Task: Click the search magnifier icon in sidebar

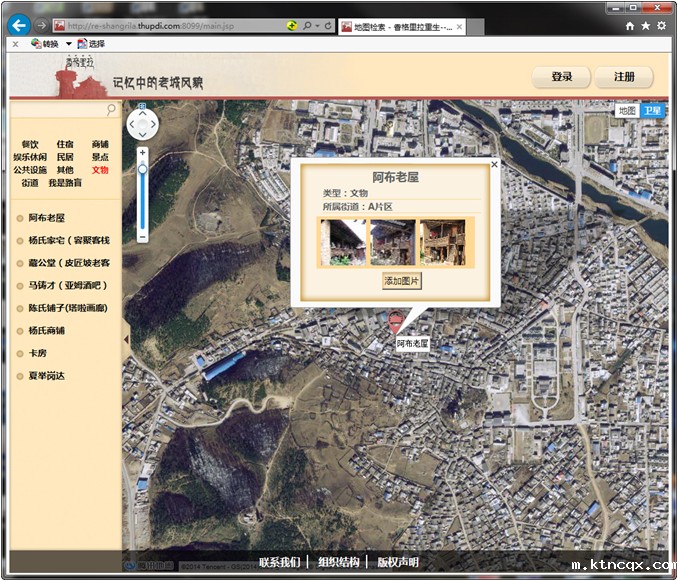Action: [112, 111]
